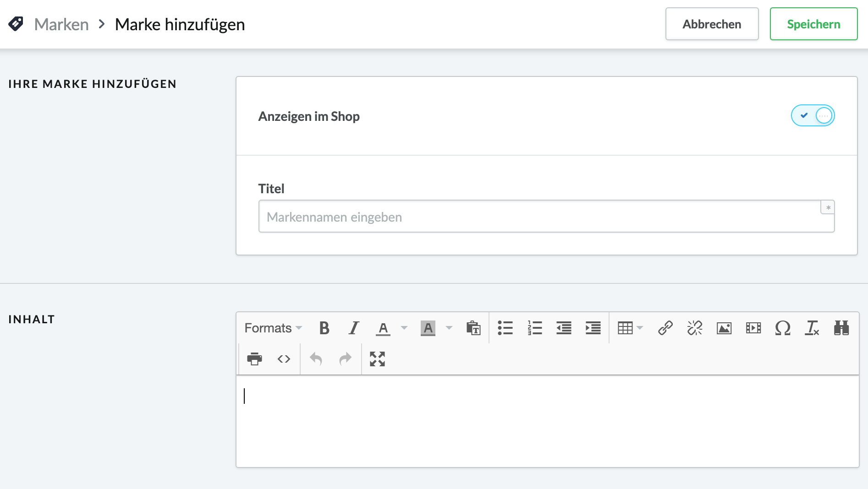Open the Formats dropdown

coord(273,328)
